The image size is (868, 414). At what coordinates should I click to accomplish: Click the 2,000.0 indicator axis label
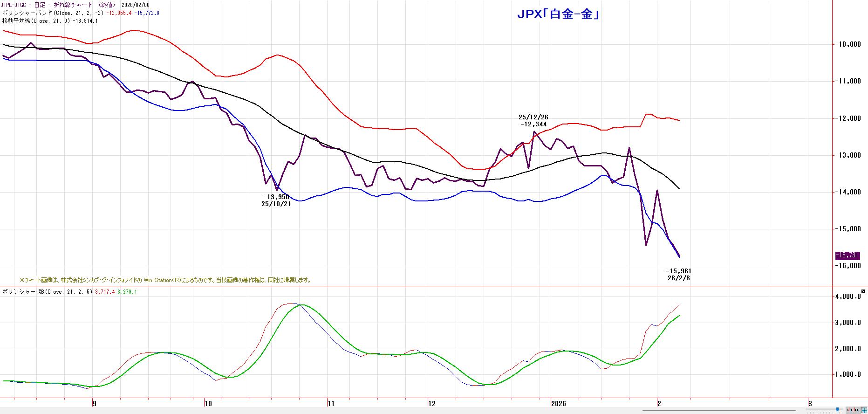click(x=848, y=349)
